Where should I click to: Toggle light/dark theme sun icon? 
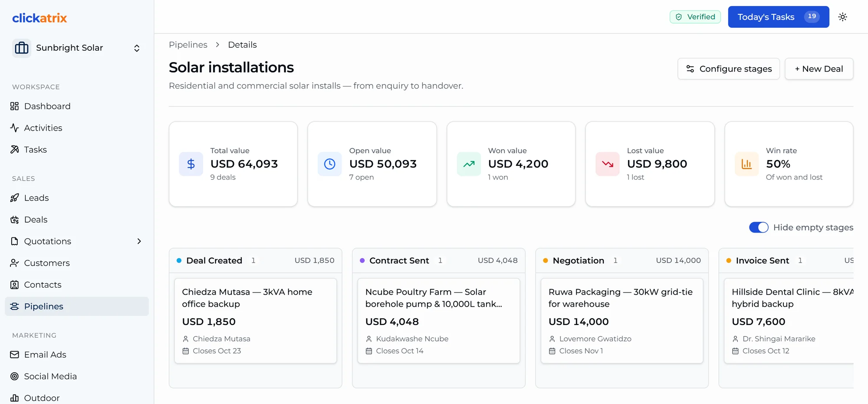pos(842,17)
